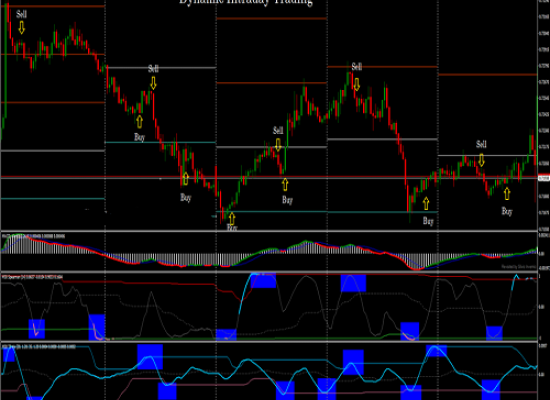Select the rightmost blue box in bottom oscillator
Screen dimensions: 550x400
(491, 389)
